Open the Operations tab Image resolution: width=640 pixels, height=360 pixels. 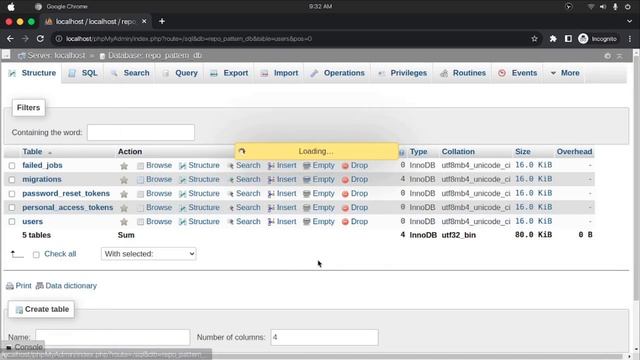pos(338,73)
